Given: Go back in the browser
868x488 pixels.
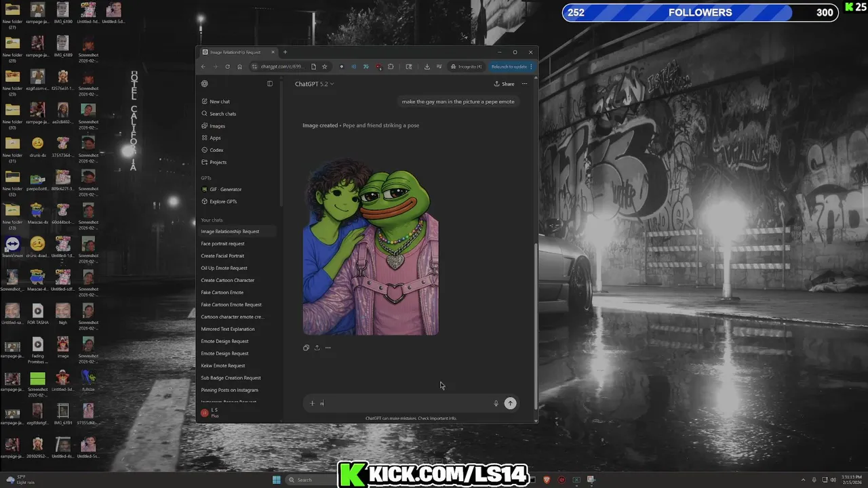Looking at the screenshot, I should (203, 66).
